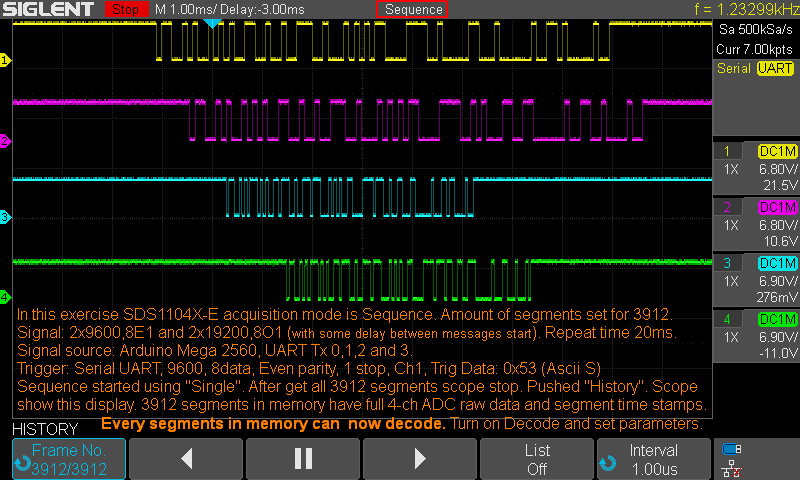
Task: Select channel 2 info box
Action: 756,224
